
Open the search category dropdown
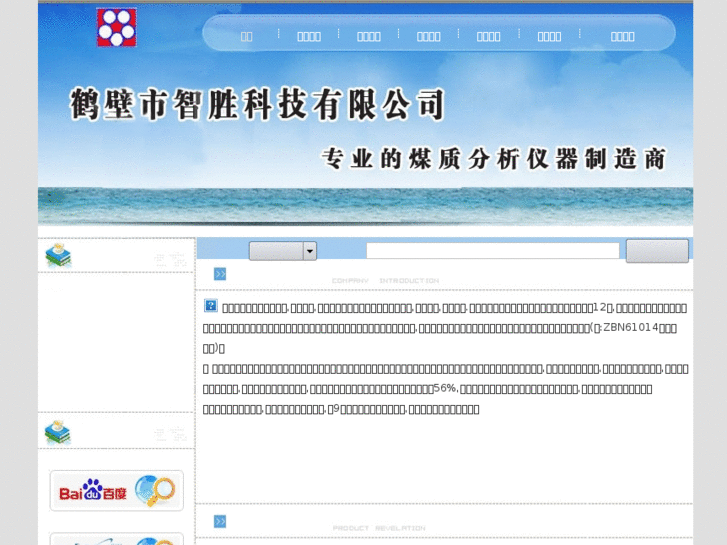(x=283, y=251)
